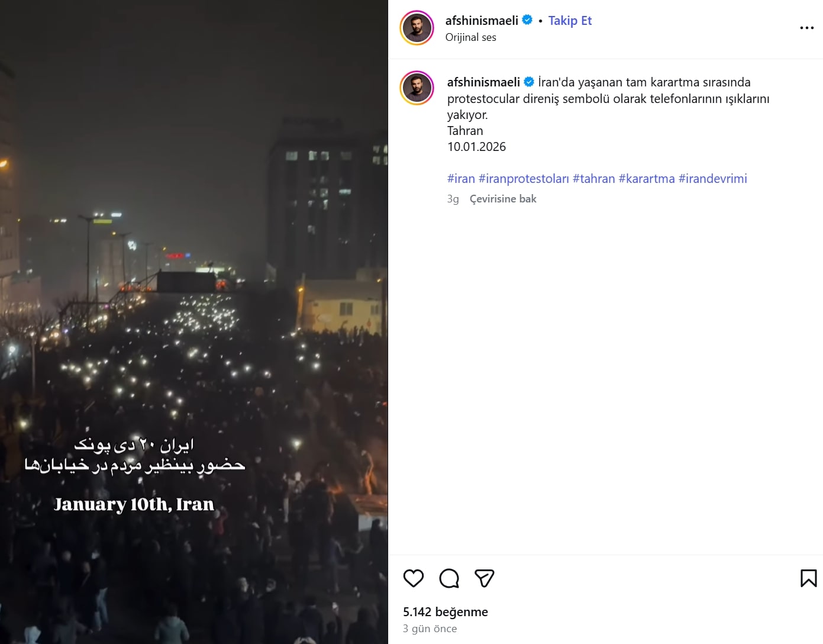Share post via paper plane icon
Viewport: 823px width, 644px height.
pos(484,578)
